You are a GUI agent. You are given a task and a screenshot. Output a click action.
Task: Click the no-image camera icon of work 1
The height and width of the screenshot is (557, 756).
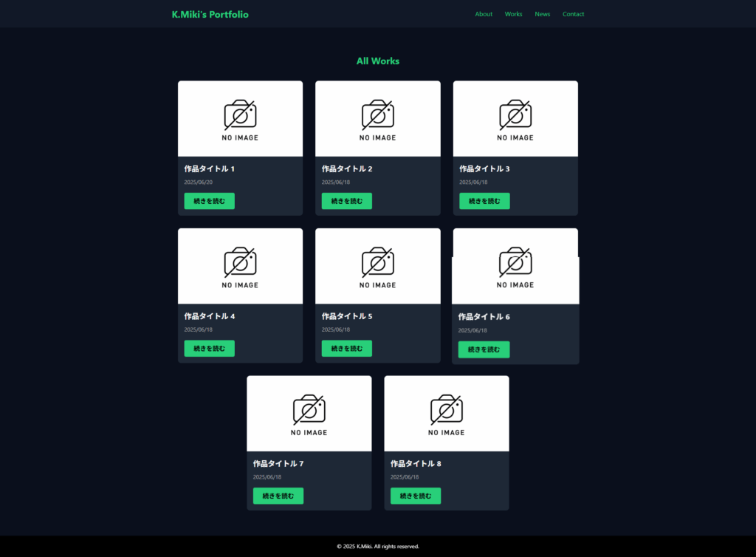(x=240, y=115)
